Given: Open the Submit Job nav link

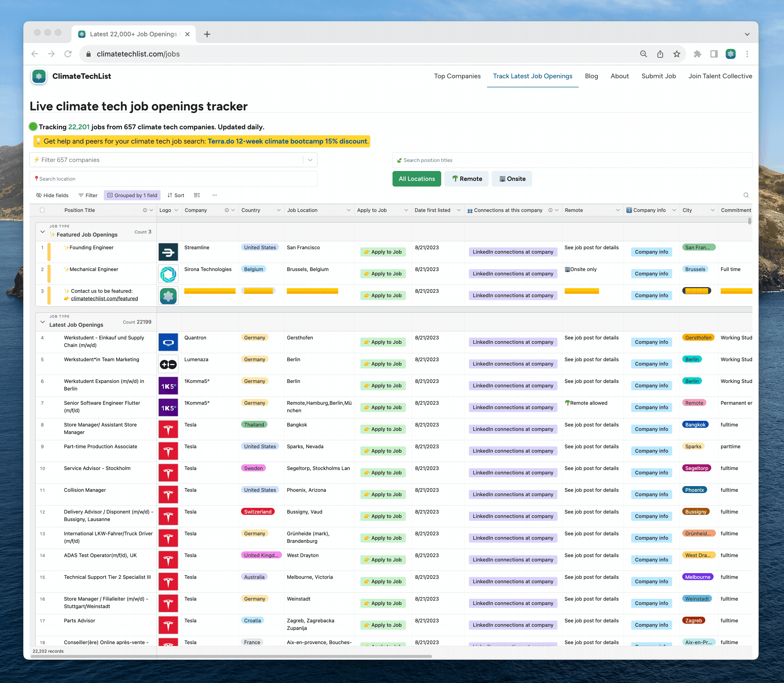Looking at the screenshot, I should coord(659,76).
